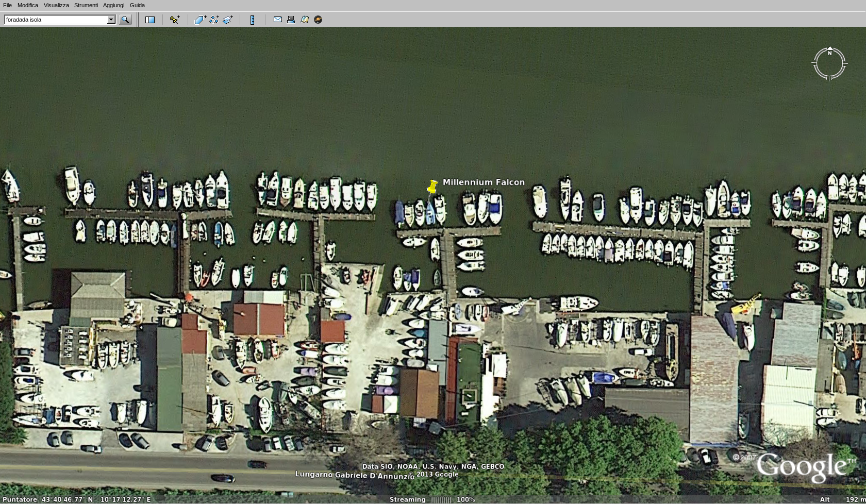This screenshot has width=866, height=504.
Task: Add a path with the toolbar icon
Action: tap(214, 20)
